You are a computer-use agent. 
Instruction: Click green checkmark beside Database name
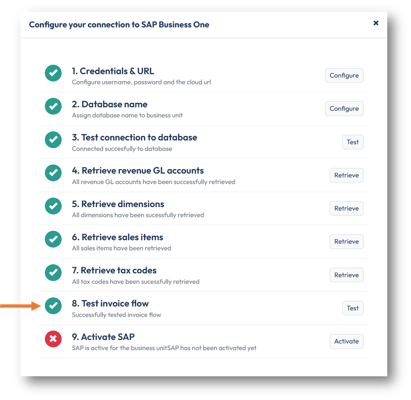click(53, 106)
